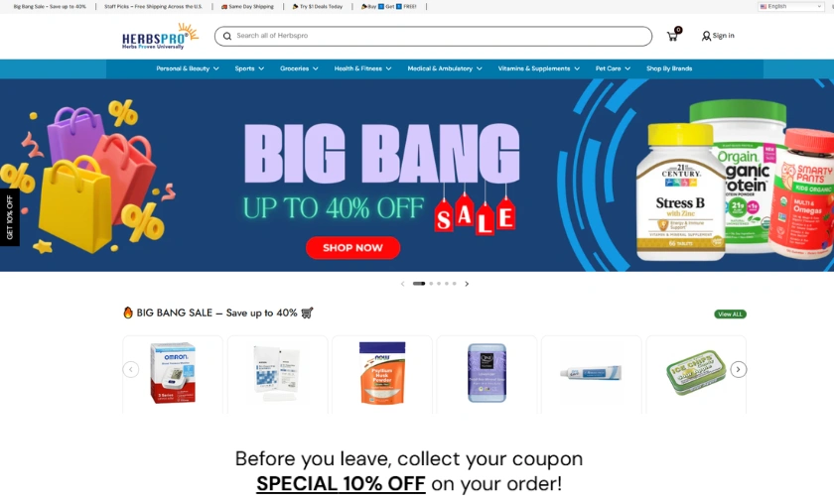Select the second banner carousel dot

pyautogui.click(x=431, y=284)
